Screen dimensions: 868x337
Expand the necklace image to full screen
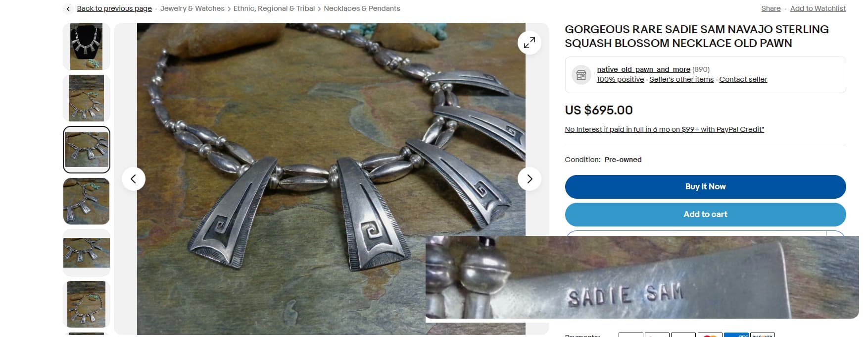(x=529, y=43)
